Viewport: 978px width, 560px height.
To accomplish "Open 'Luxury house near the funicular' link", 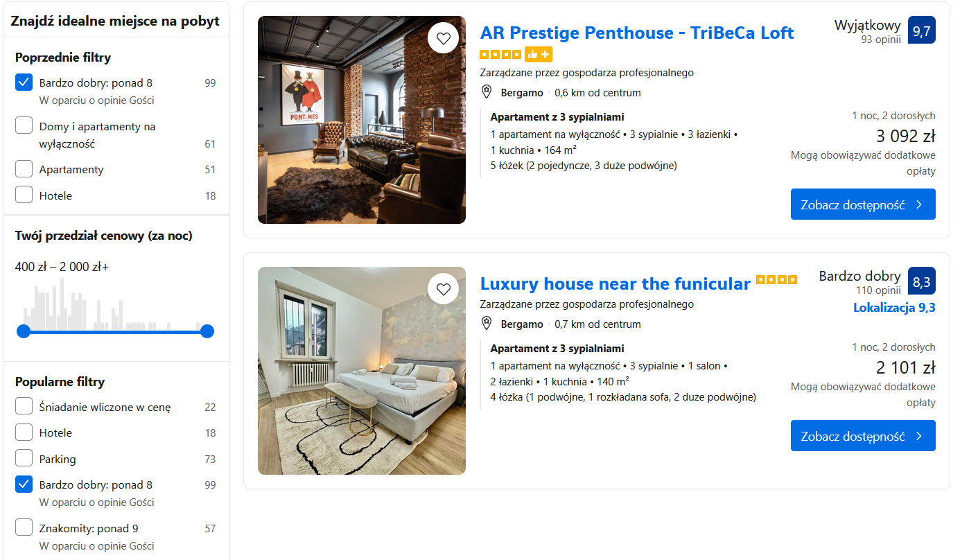I will click(615, 283).
